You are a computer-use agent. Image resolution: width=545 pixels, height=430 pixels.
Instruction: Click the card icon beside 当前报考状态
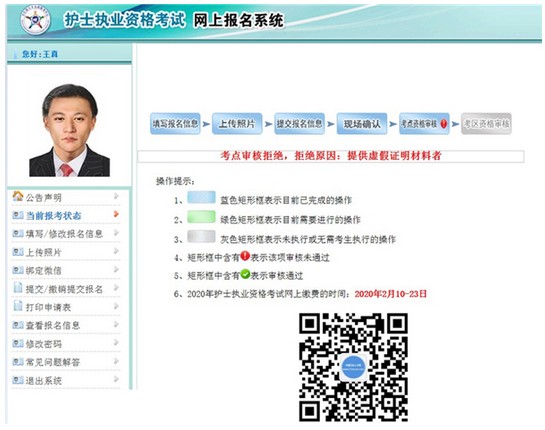[18, 215]
